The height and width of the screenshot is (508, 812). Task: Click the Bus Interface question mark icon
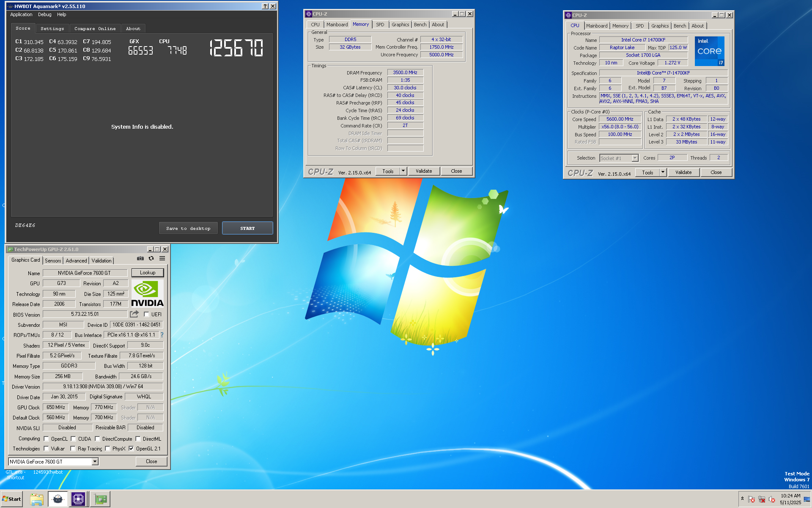[162, 335]
